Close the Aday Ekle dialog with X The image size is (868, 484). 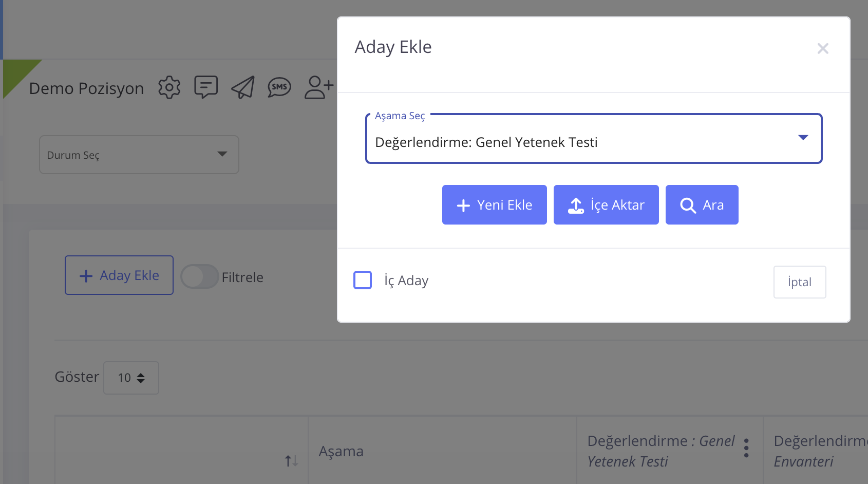823,49
